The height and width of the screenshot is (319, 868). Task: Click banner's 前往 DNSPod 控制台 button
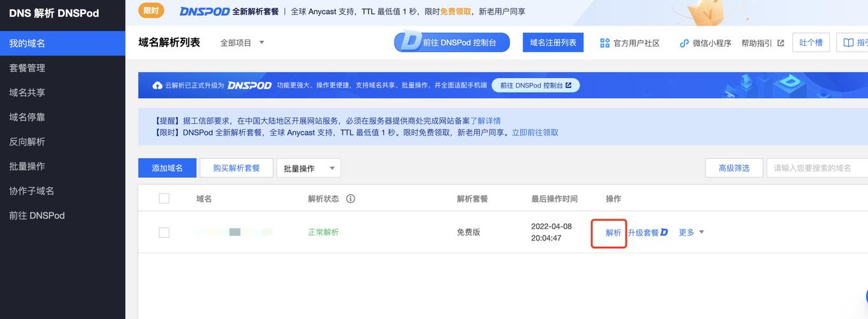click(535, 85)
